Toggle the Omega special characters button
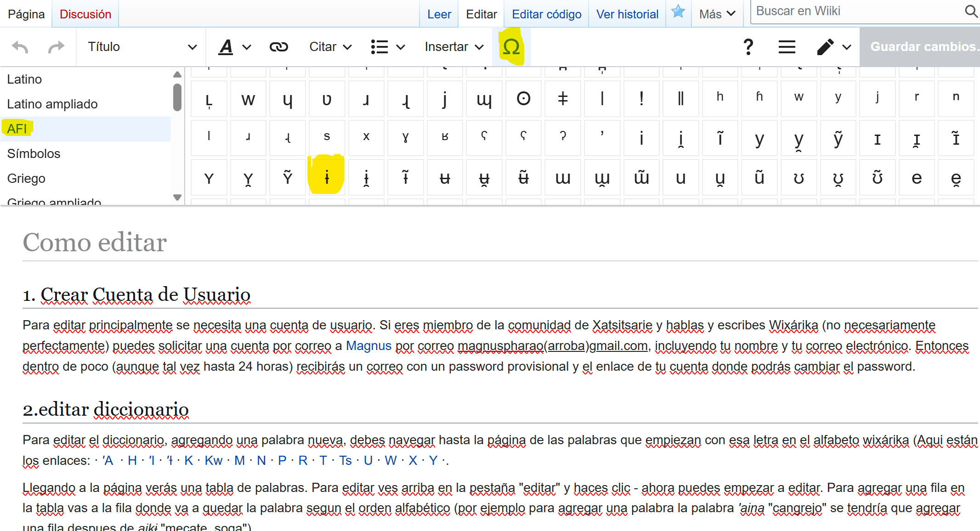The image size is (980, 531). [x=511, y=47]
